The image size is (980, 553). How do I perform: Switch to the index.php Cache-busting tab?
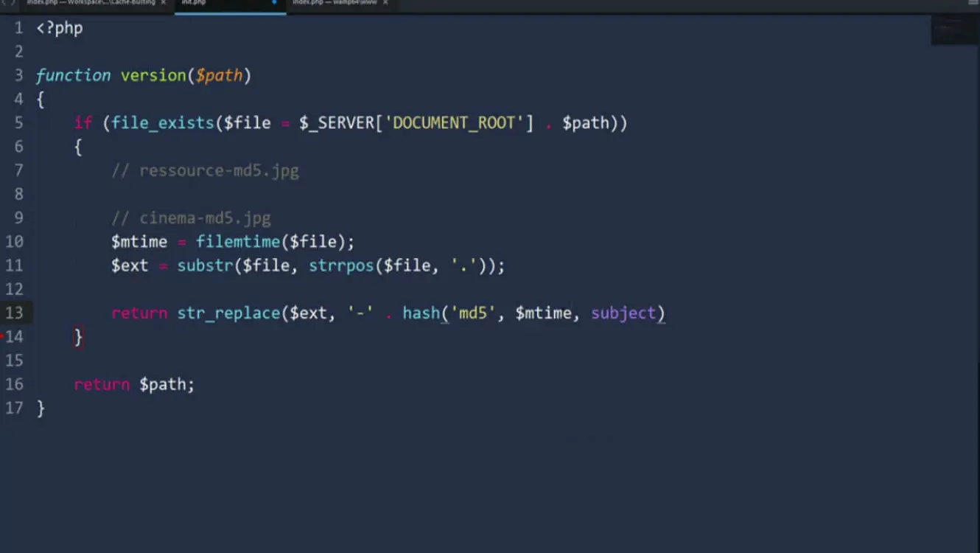(x=91, y=3)
